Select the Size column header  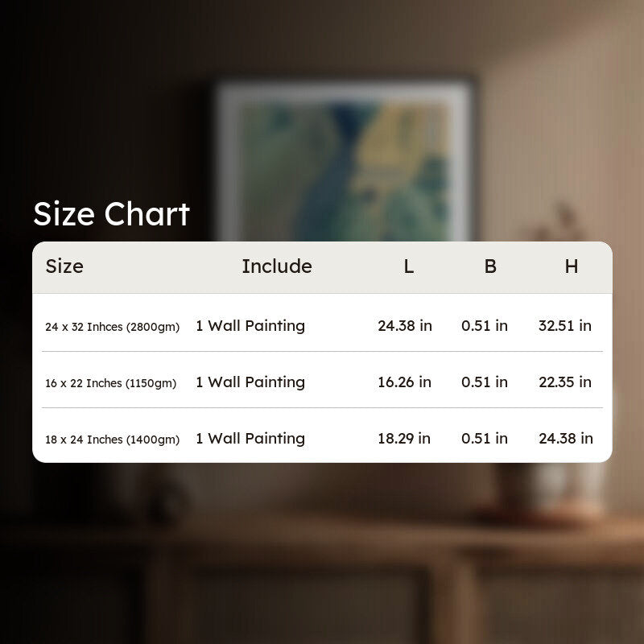pos(64,266)
